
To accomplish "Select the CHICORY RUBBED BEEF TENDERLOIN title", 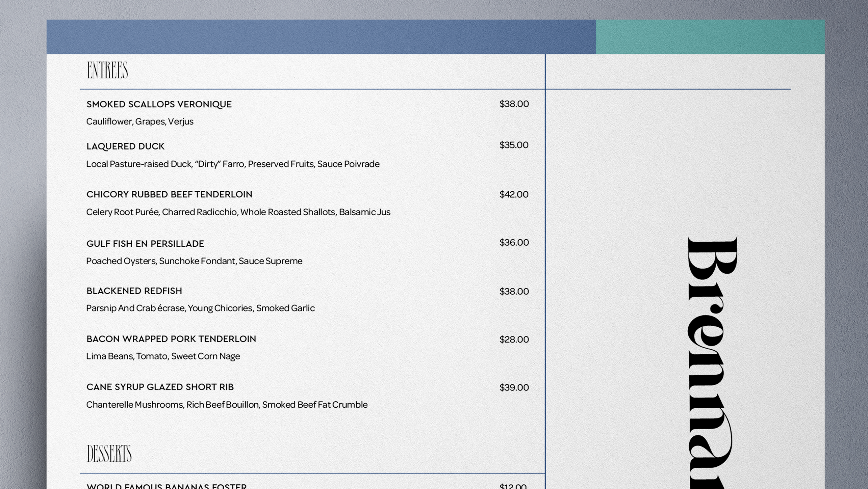I will click(x=169, y=194).
